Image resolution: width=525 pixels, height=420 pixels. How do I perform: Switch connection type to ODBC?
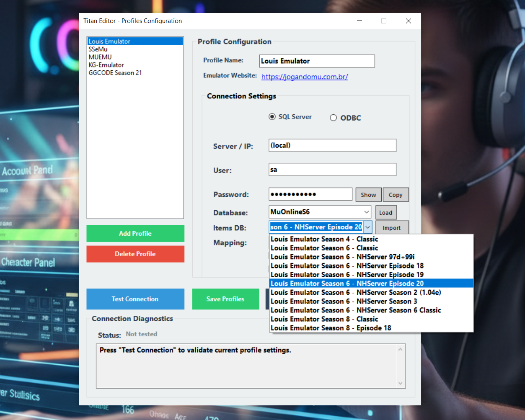click(x=333, y=118)
